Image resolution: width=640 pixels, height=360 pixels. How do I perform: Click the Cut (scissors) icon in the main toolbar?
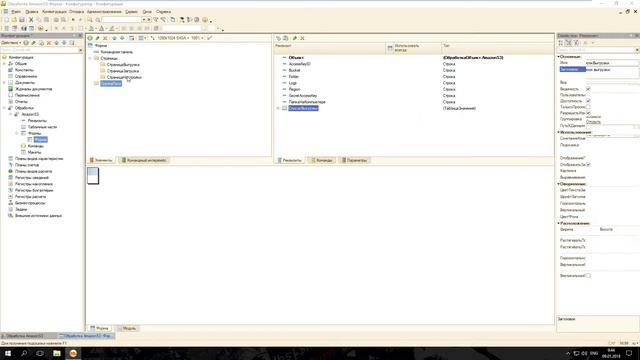click(x=31, y=20)
